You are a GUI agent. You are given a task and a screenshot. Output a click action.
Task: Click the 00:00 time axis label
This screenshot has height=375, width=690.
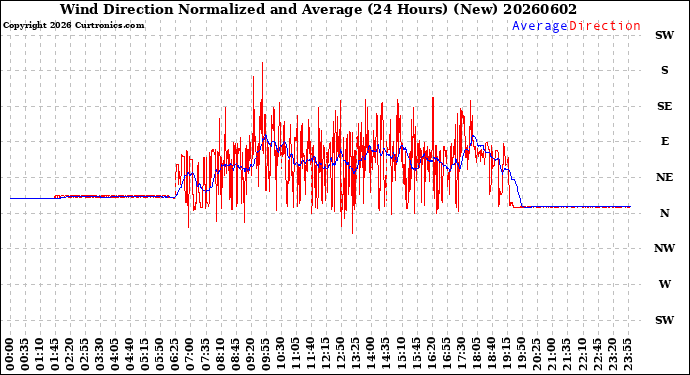pos(10,355)
